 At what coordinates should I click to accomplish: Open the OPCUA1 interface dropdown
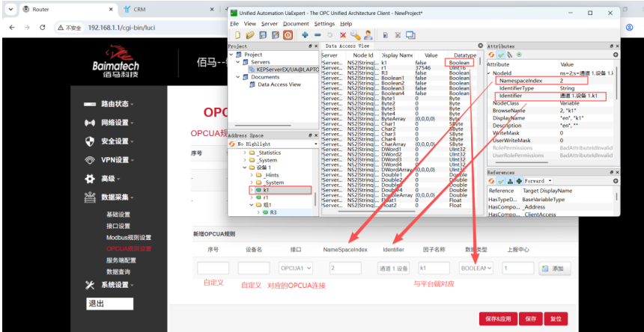(x=296, y=268)
